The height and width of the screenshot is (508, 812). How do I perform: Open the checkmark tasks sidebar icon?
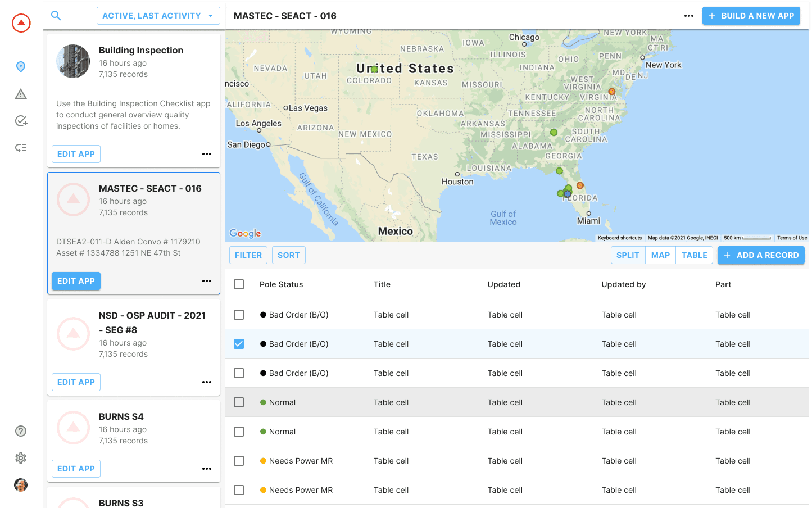click(21, 121)
